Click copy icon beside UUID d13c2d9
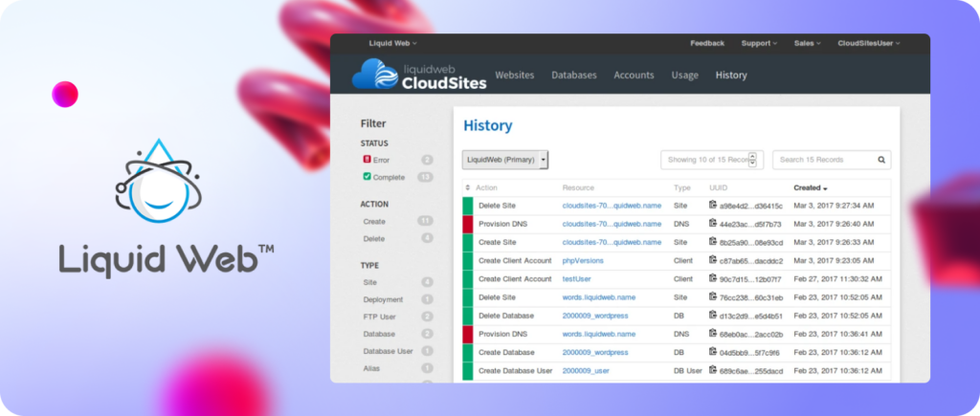The image size is (980, 416). pyautogui.click(x=712, y=316)
